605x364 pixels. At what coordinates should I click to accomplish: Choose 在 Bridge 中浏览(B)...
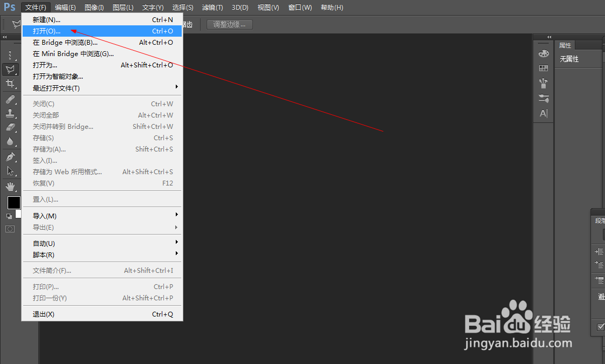[102, 43]
